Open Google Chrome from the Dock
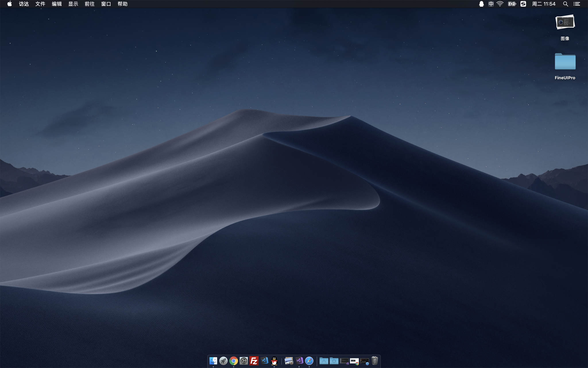Viewport: 588px width, 368px height. pyautogui.click(x=233, y=361)
